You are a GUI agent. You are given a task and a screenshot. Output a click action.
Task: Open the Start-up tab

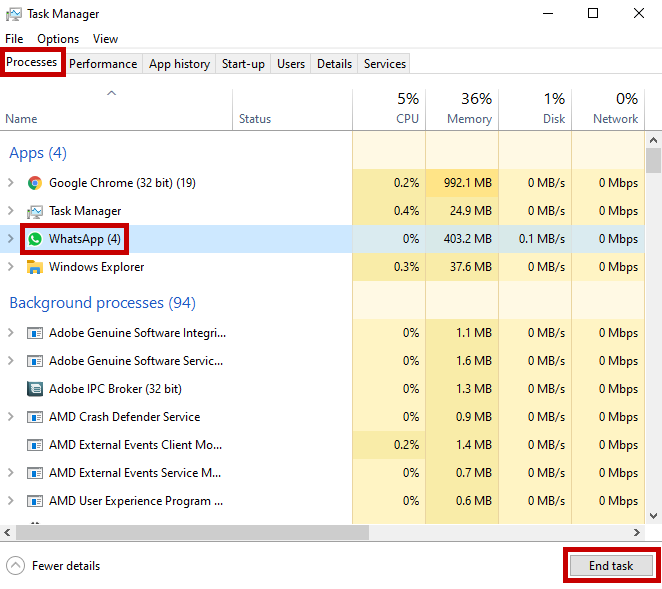[x=243, y=64]
